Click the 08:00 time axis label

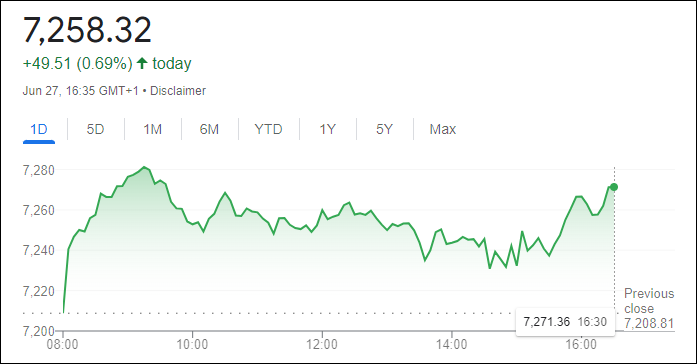click(63, 344)
